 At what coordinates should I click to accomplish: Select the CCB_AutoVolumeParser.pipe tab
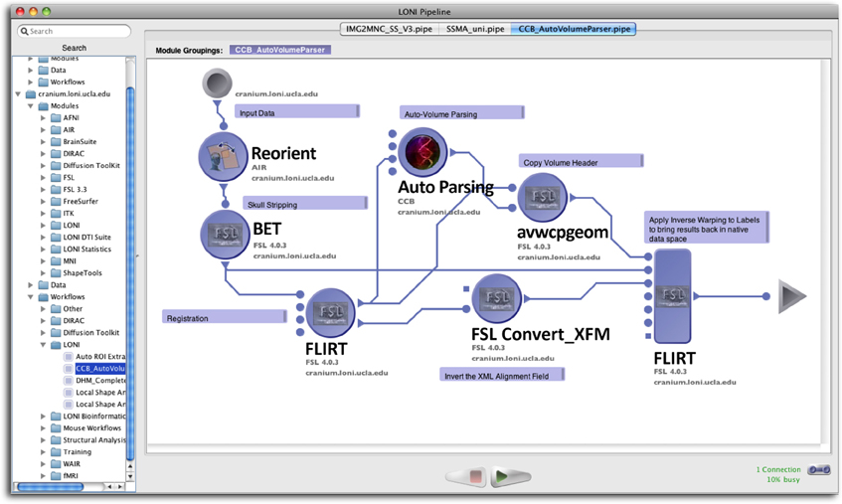pyautogui.click(x=574, y=29)
